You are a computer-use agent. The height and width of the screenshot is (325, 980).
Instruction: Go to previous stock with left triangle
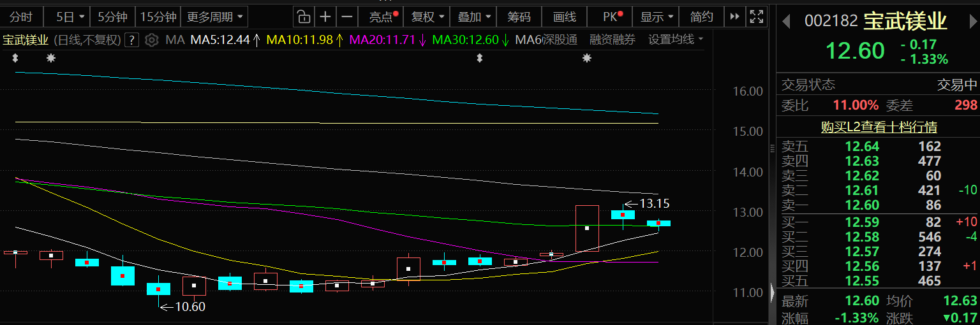(x=786, y=22)
